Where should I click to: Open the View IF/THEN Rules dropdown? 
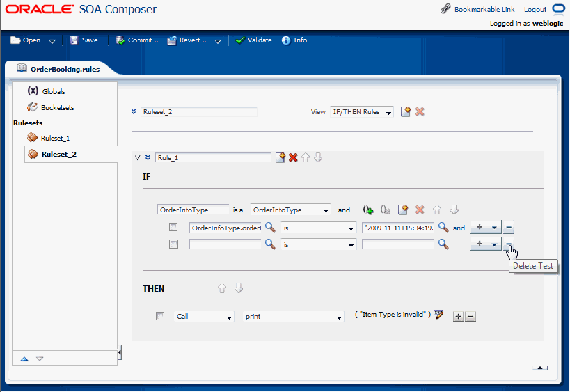click(x=362, y=111)
